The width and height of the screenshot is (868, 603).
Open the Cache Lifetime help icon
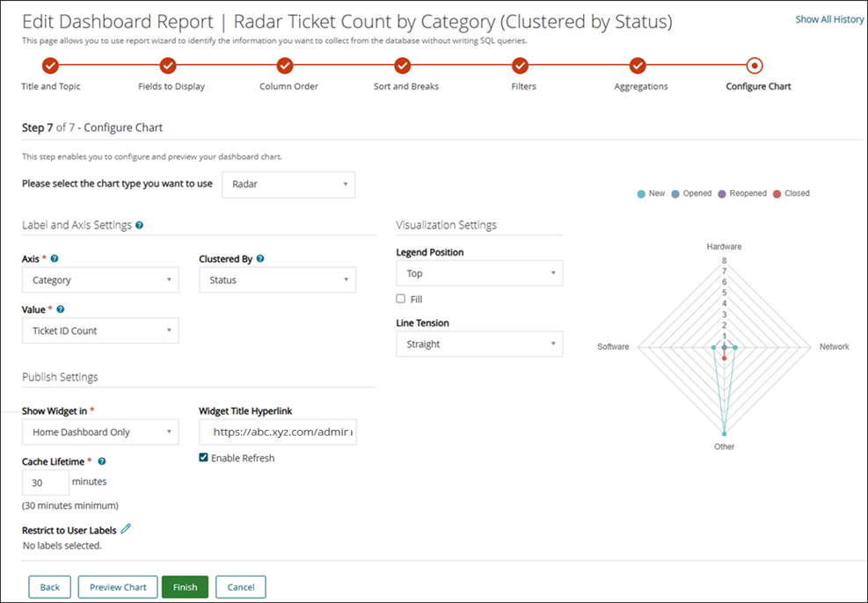click(x=102, y=461)
